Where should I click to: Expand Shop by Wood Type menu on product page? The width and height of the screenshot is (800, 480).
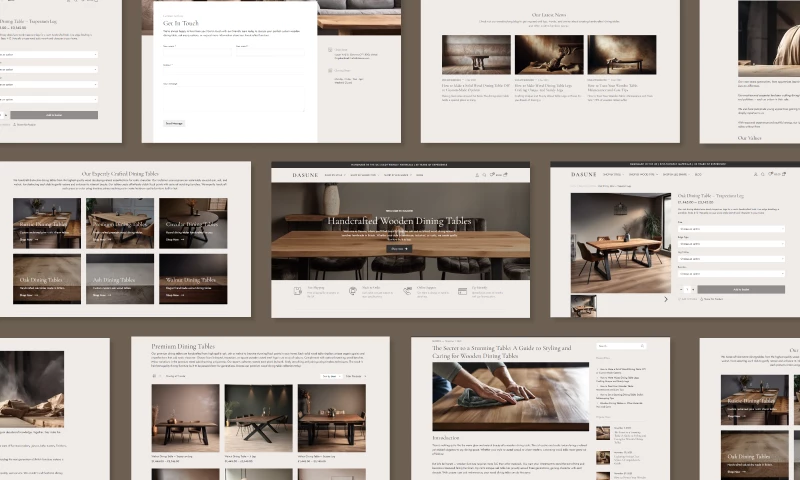pyautogui.click(x=643, y=174)
